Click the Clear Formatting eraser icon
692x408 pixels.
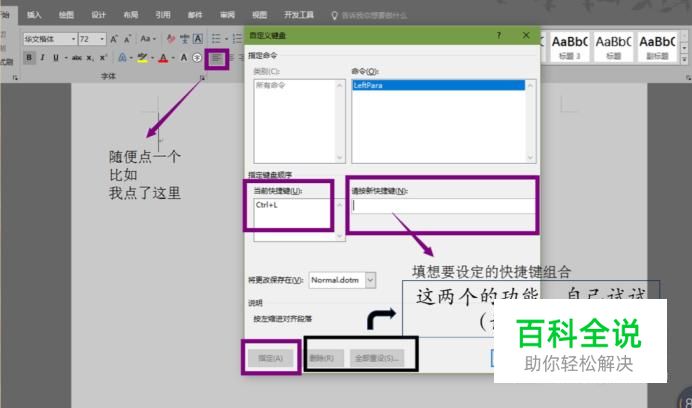point(171,39)
